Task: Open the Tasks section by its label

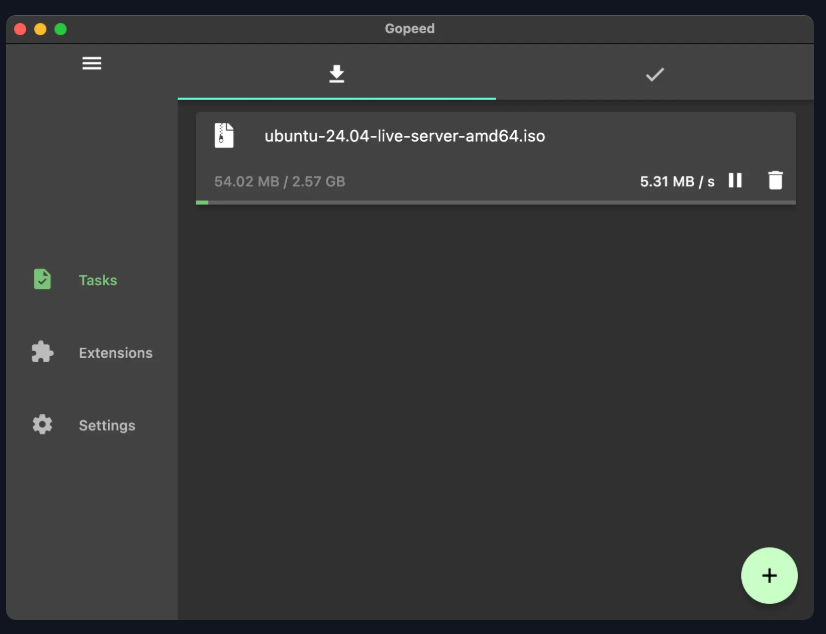Action: [98, 280]
